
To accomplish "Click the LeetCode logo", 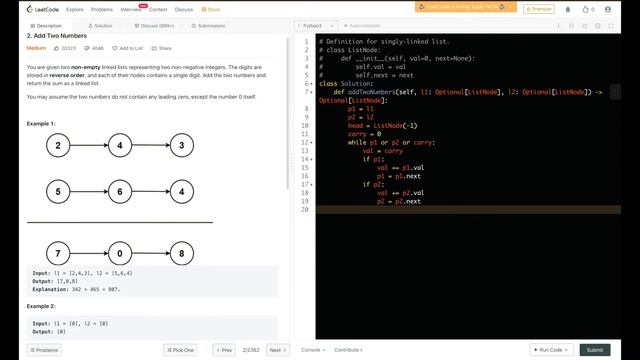I will tap(42, 9).
